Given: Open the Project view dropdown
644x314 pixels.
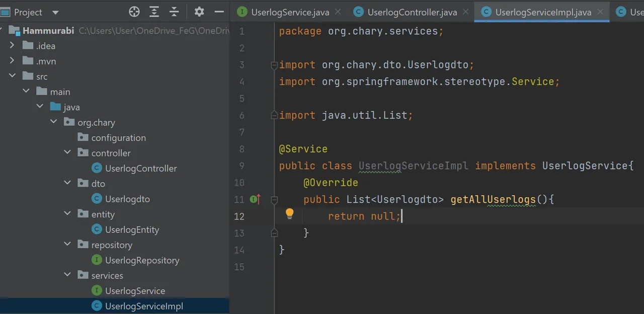Looking at the screenshot, I should 55,12.
